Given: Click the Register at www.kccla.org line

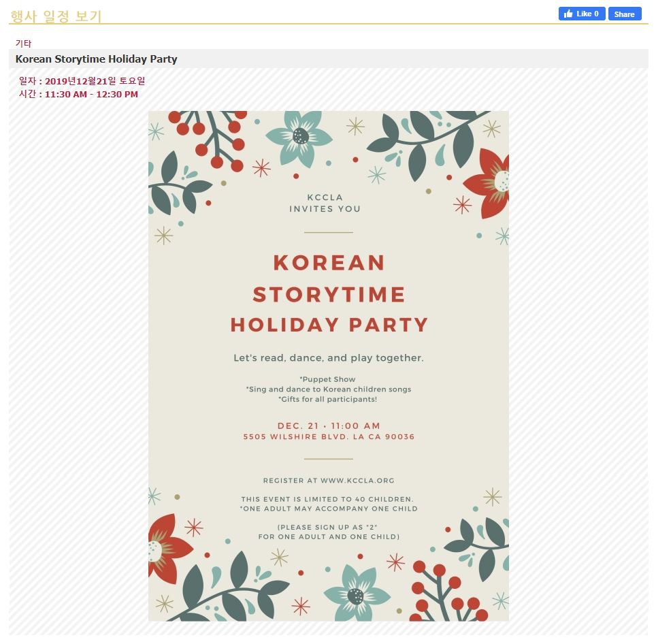Looking at the screenshot, I should click(x=329, y=481).
